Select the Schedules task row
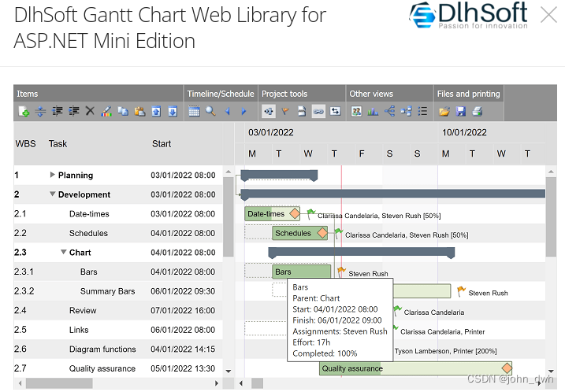Viewport: 565px width, 392px height. pos(118,233)
